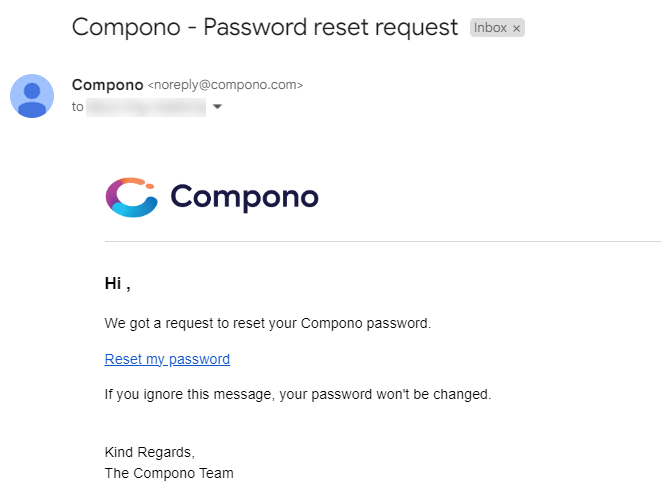Click the colorful Compono swirl logo
Screen dimensions: 661x495
coord(132,197)
